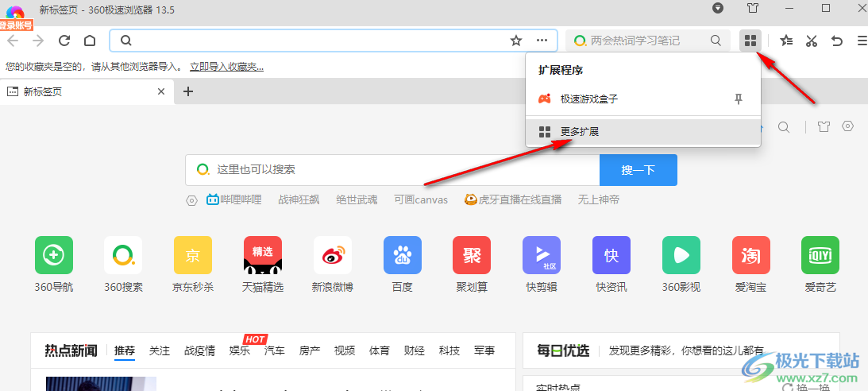The image size is (868, 391).
Task: Click the search magnifier in 两会热词 box
Action: [716, 41]
